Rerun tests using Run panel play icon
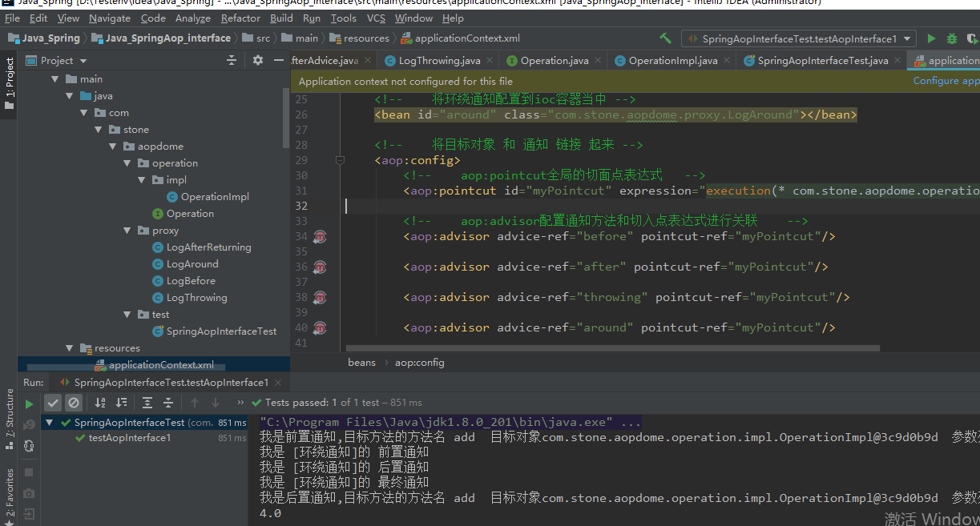The height and width of the screenshot is (526, 980). pos(30,404)
